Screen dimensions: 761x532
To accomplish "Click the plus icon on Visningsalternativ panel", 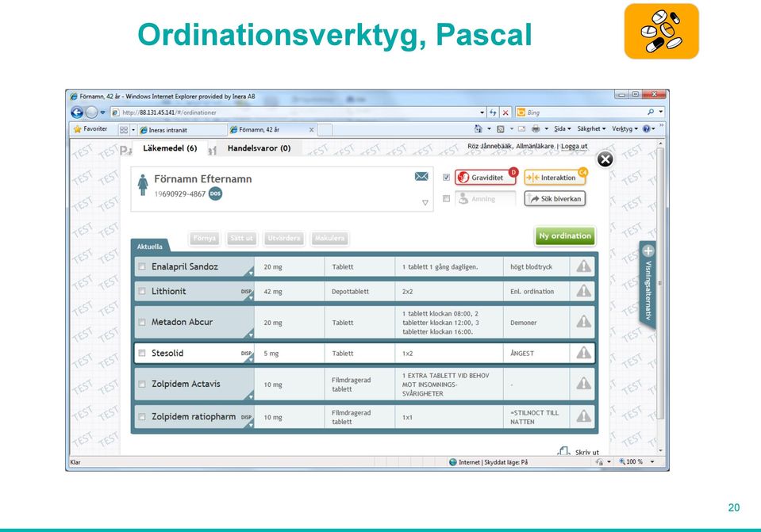I will click(x=648, y=251).
